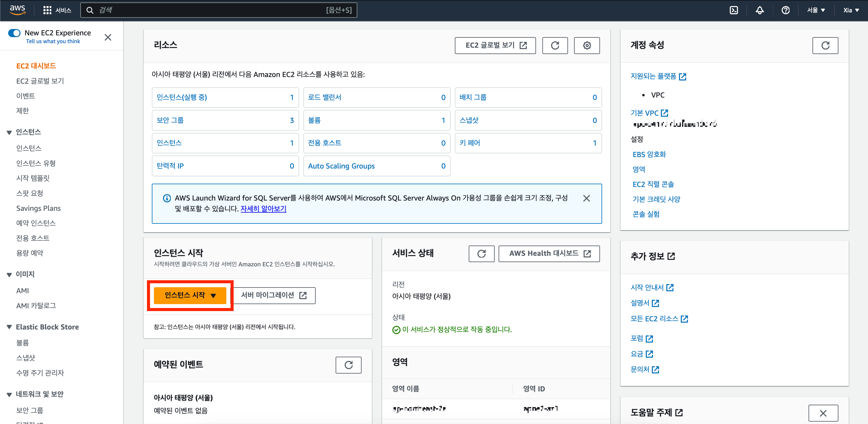The height and width of the screenshot is (424, 868).
Task: Close the New EC2 Experience sidebar panel
Action: 108,37
